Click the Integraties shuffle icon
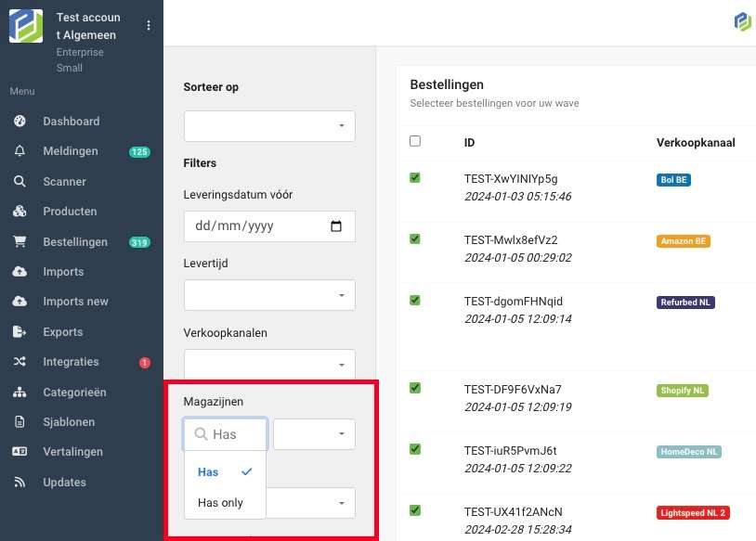 pyautogui.click(x=20, y=362)
